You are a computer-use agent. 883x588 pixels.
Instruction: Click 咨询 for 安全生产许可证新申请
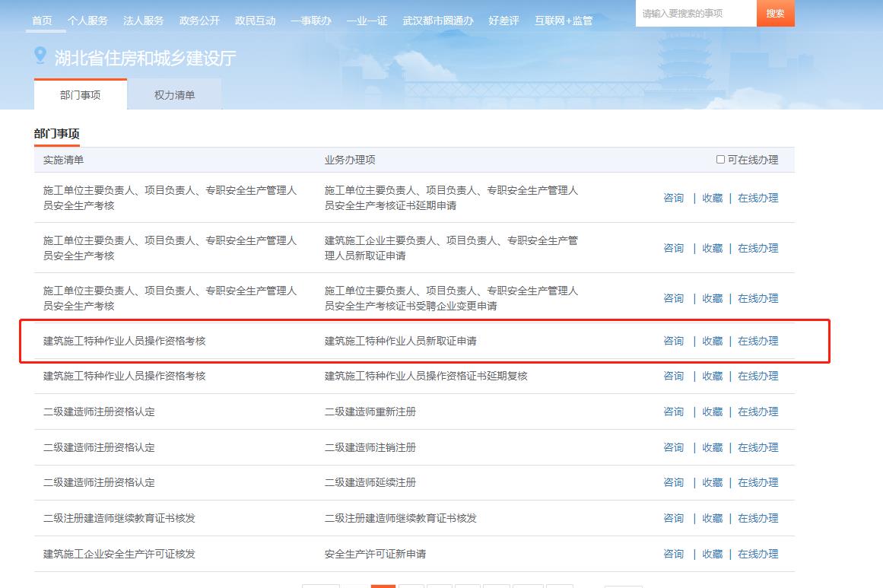674,555
